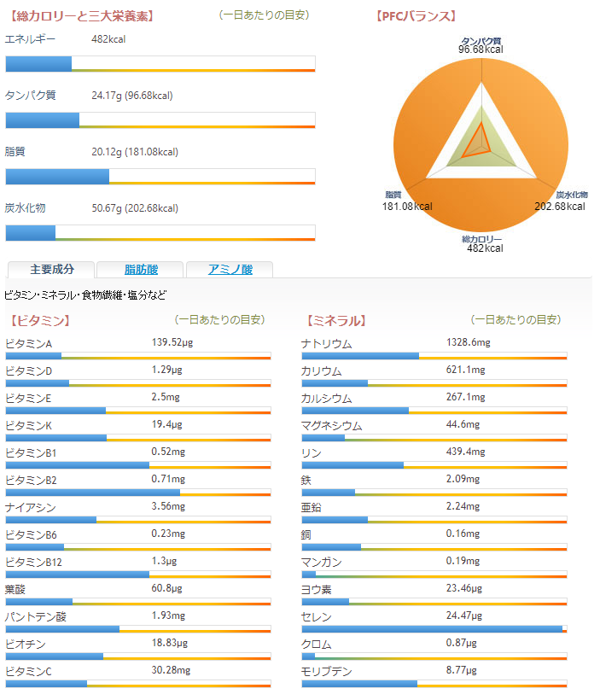Image resolution: width=600 pixels, height=700 pixels.
Task: Select the 主要成分 tab
Action: 52,270
